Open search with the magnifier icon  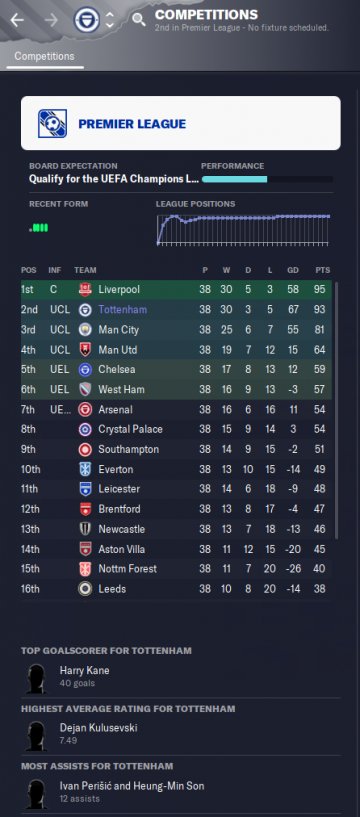click(x=139, y=20)
